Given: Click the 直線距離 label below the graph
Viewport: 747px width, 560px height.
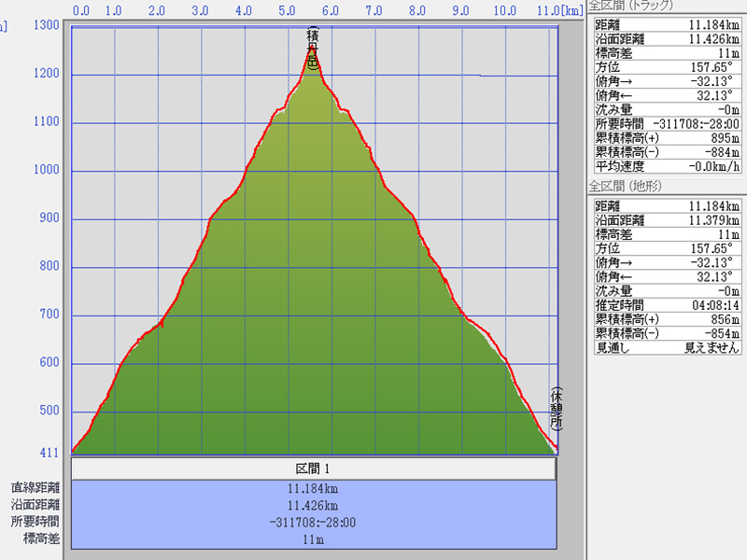Looking at the screenshot, I should pos(35,487).
